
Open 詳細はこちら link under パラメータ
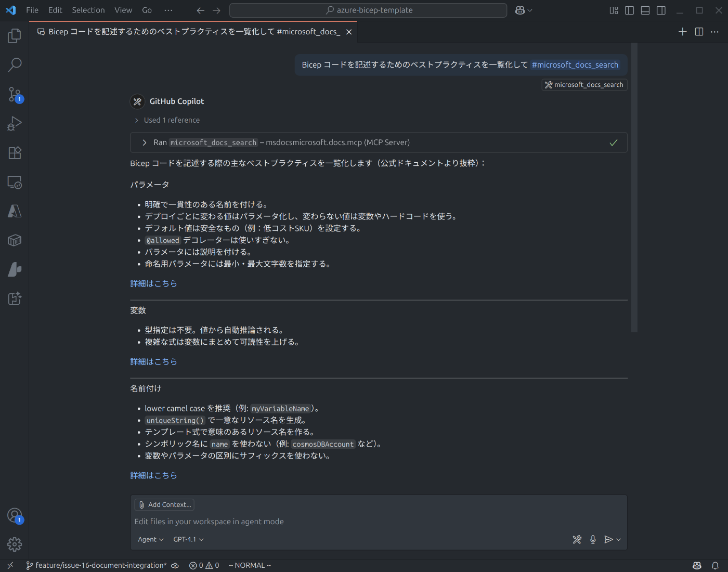(153, 283)
